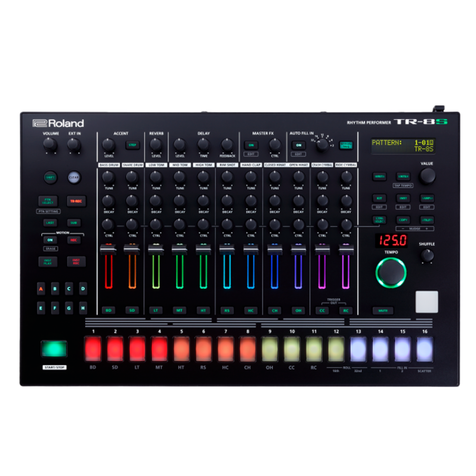
Task: Click the VOLUME knob
Action: point(50,145)
